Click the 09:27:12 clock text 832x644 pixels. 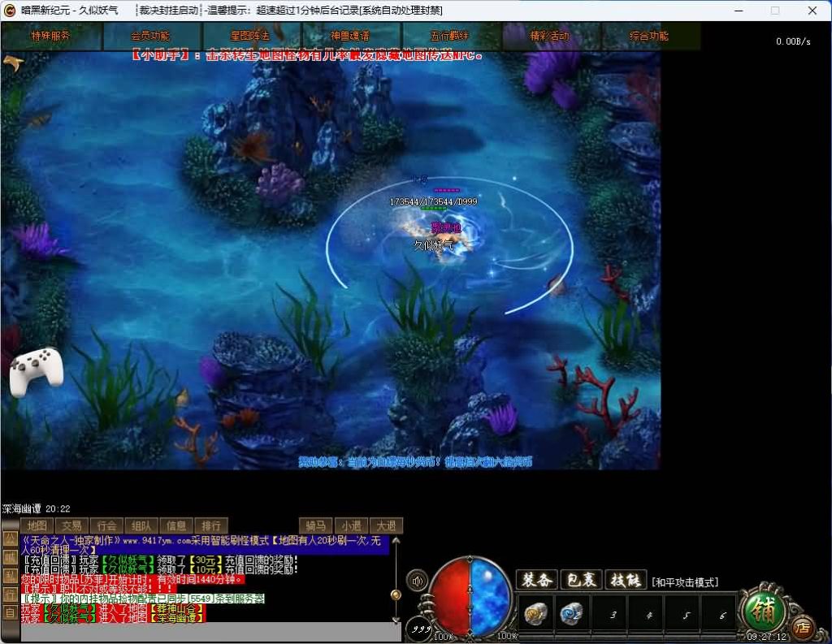tap(766, 636)
